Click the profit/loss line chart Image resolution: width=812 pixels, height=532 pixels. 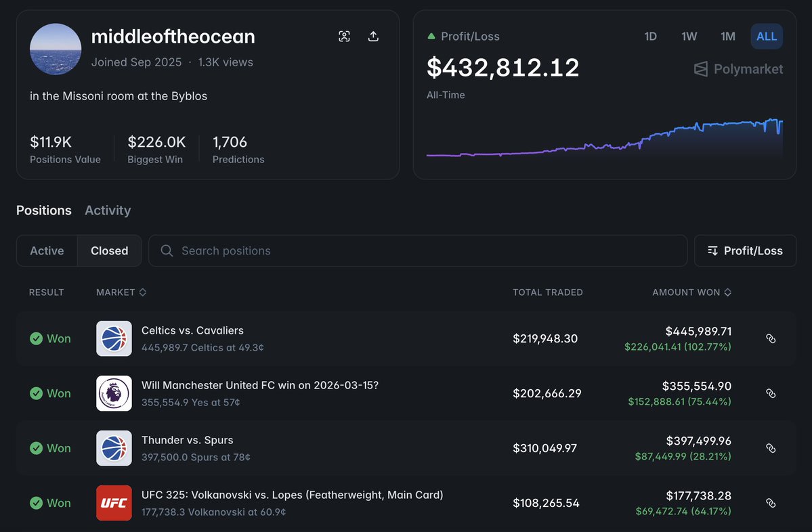point(604,137)
